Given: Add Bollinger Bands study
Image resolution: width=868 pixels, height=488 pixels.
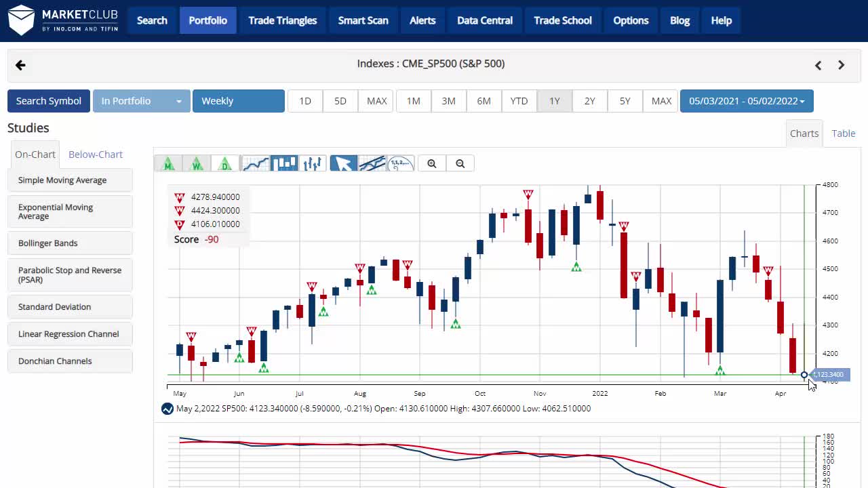Looking at the screenshot, I should tap(70, 243).
